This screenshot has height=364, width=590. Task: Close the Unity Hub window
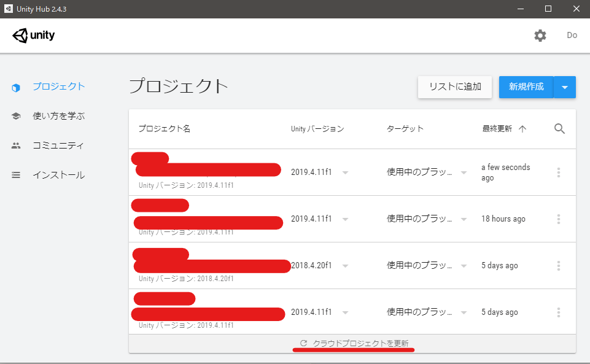tap(576, 9)
